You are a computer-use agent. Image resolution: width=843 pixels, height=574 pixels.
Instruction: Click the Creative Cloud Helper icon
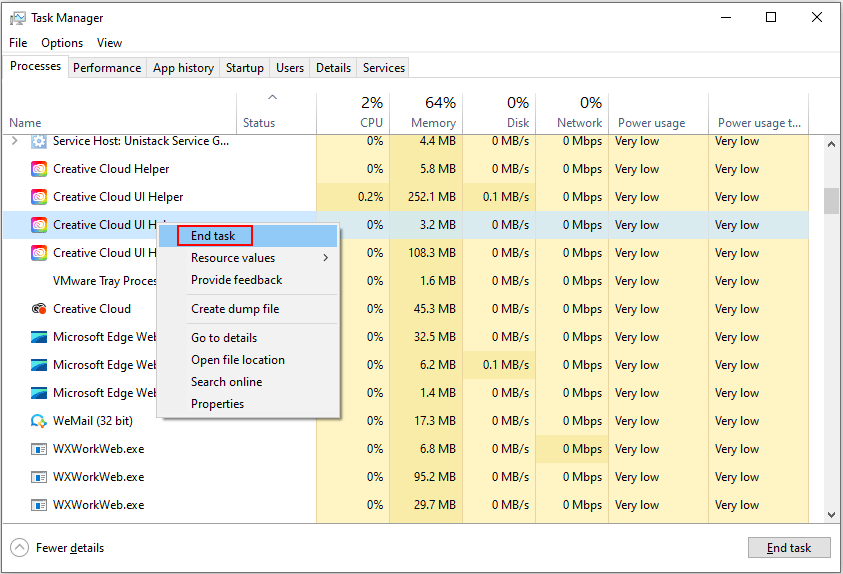point(39,169)
